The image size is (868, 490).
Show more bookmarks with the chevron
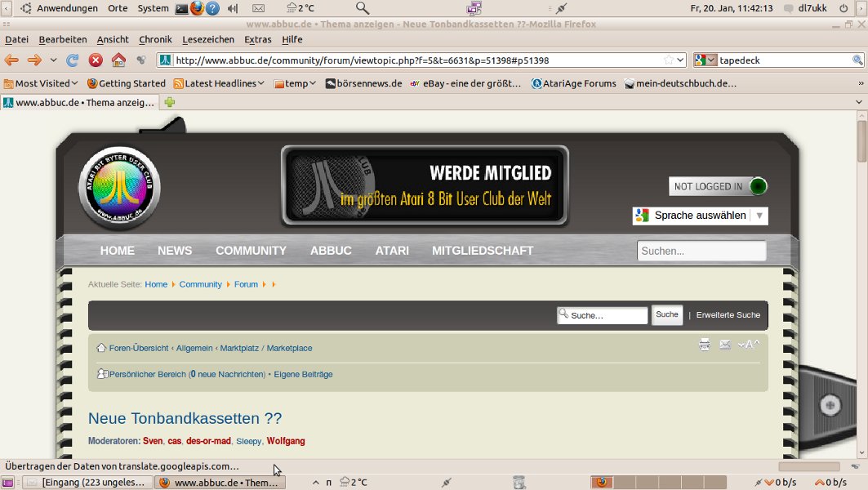[x=861, y=83]
